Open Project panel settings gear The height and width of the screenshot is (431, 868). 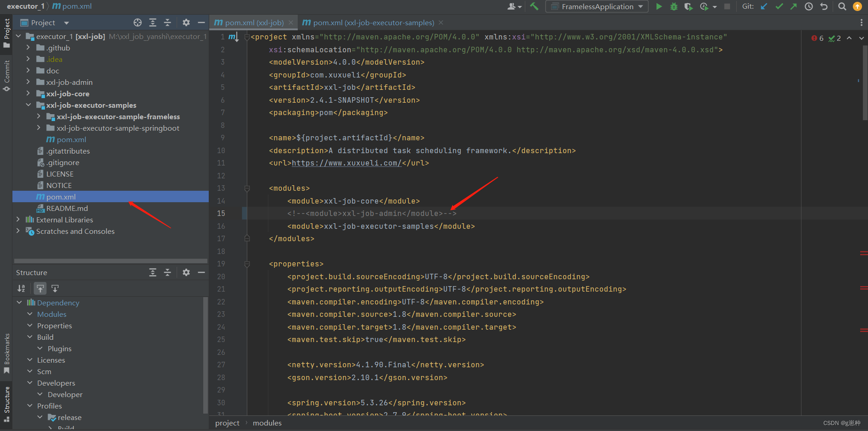point(186,22)
